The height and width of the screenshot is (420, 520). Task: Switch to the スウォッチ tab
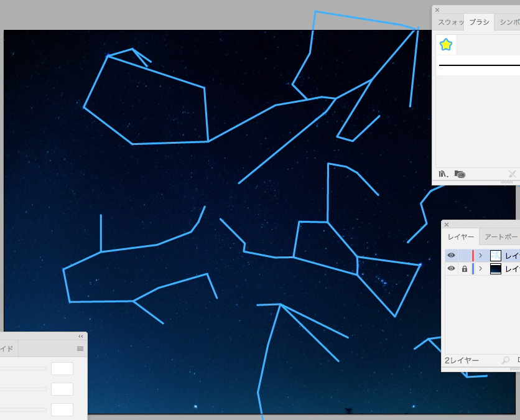coord(450,22)
